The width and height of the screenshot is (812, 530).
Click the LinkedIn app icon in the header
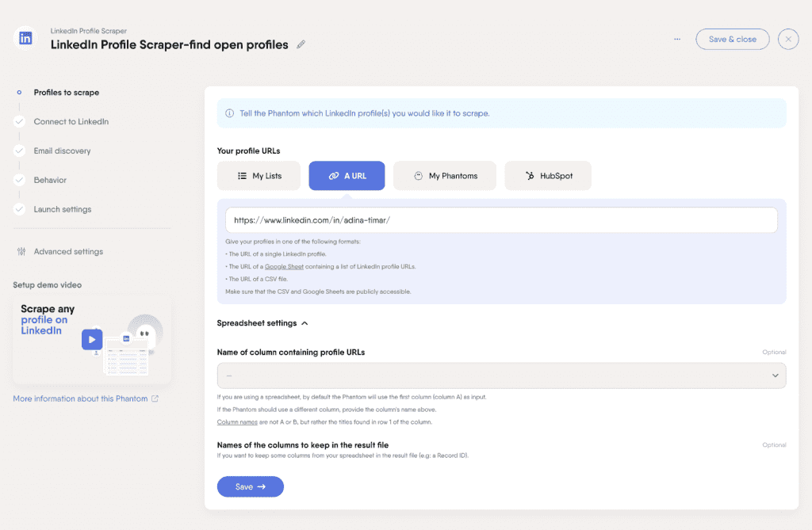pyautogui.click(x=25, y=38)
